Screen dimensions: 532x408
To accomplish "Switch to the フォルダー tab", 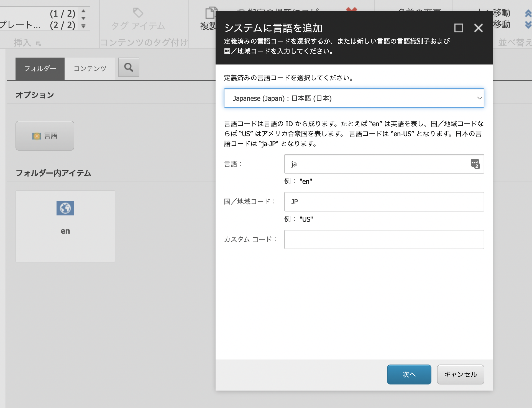I will tap(40, 69).
